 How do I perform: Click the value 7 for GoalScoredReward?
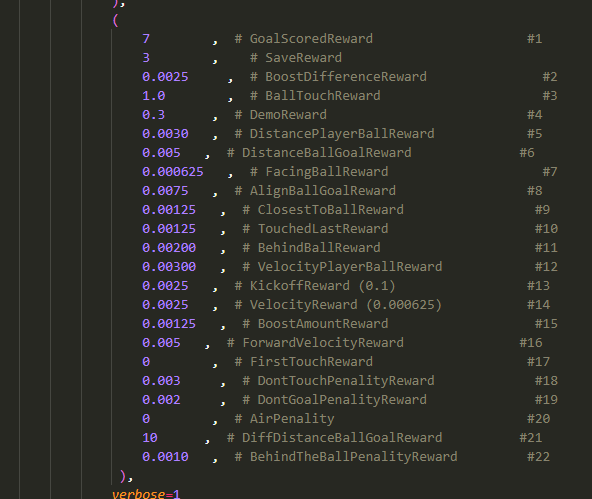tap(146, 39)
